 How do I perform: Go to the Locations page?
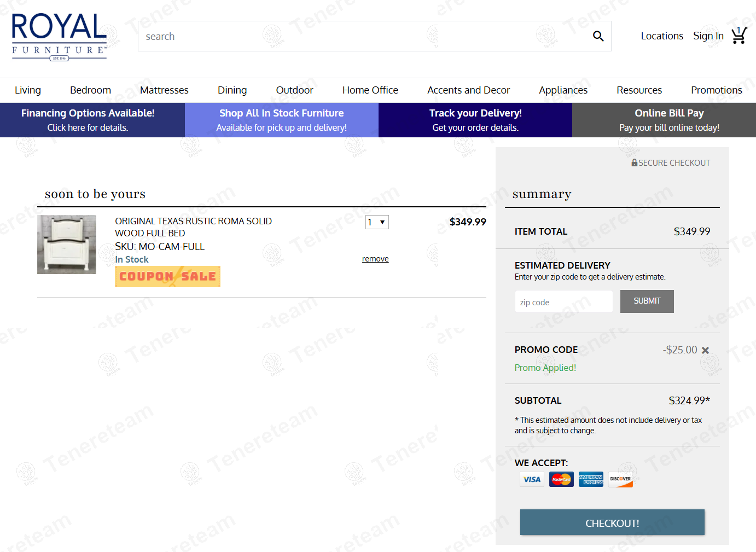click(x=662, y=36)
